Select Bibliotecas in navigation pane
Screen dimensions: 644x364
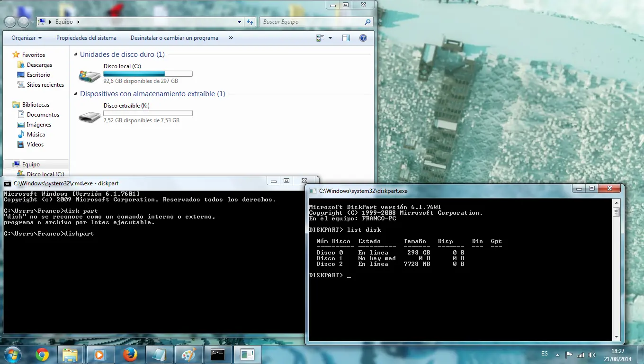(36, 105)
